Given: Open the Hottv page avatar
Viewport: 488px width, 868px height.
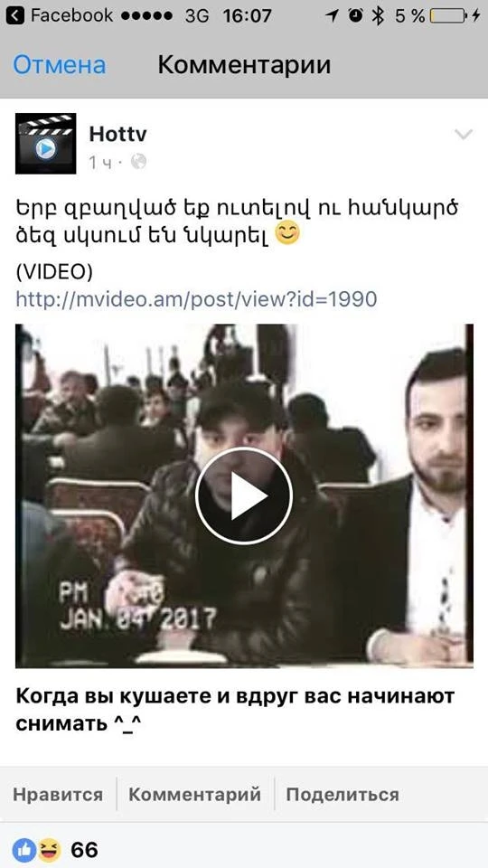Looking at the screenshot, I should point(45,144).
